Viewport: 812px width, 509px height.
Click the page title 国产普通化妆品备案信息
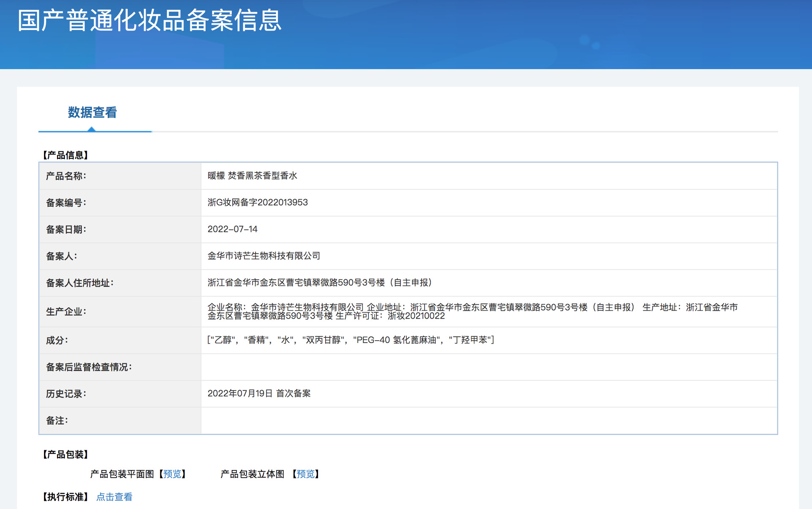pyautogui.click(x=149, y=21)
